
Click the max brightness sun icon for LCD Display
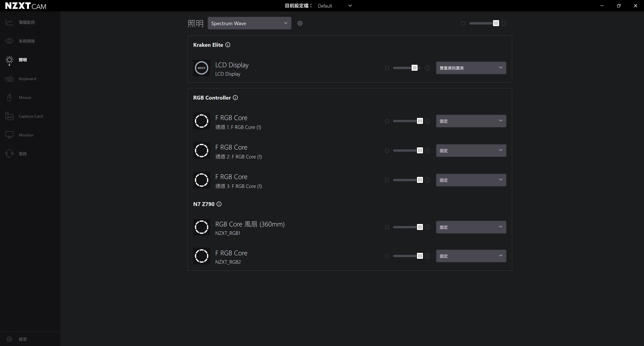pyautogui.click(x=427, y=68)
